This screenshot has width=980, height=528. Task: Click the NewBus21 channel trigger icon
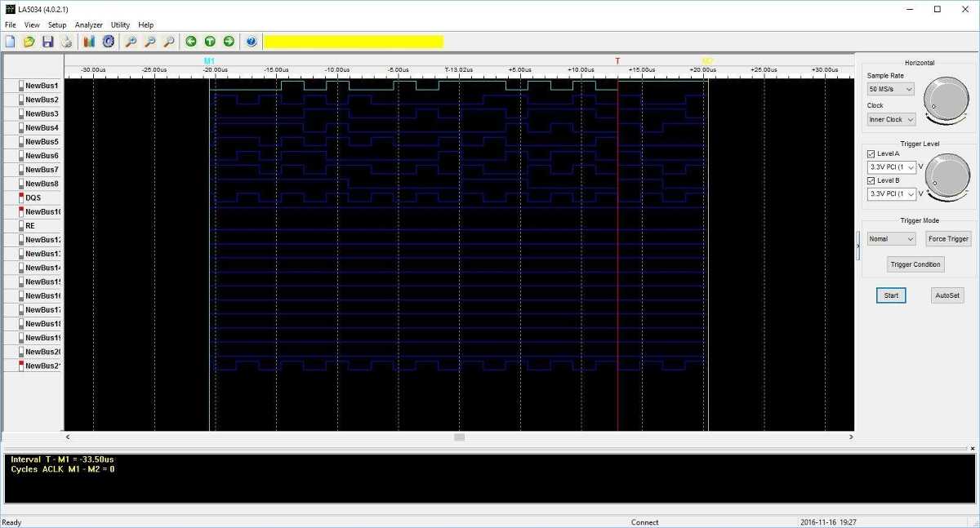click(x=21, y=365)
